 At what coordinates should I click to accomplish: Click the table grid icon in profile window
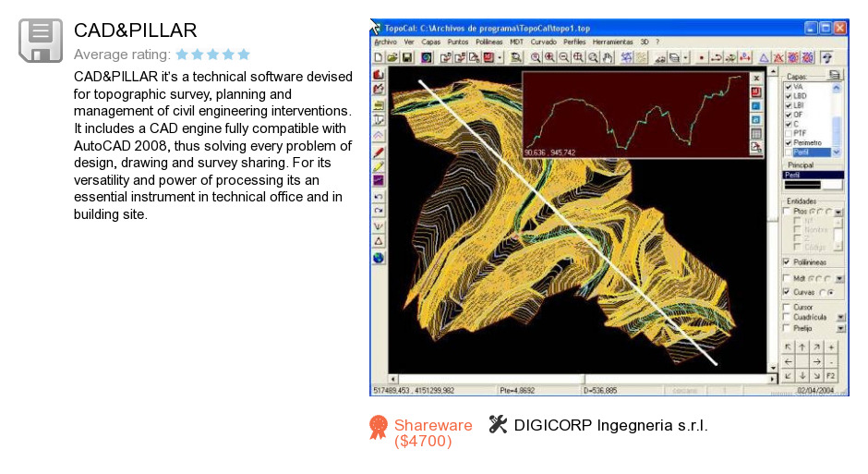click(x=756, y=133)
